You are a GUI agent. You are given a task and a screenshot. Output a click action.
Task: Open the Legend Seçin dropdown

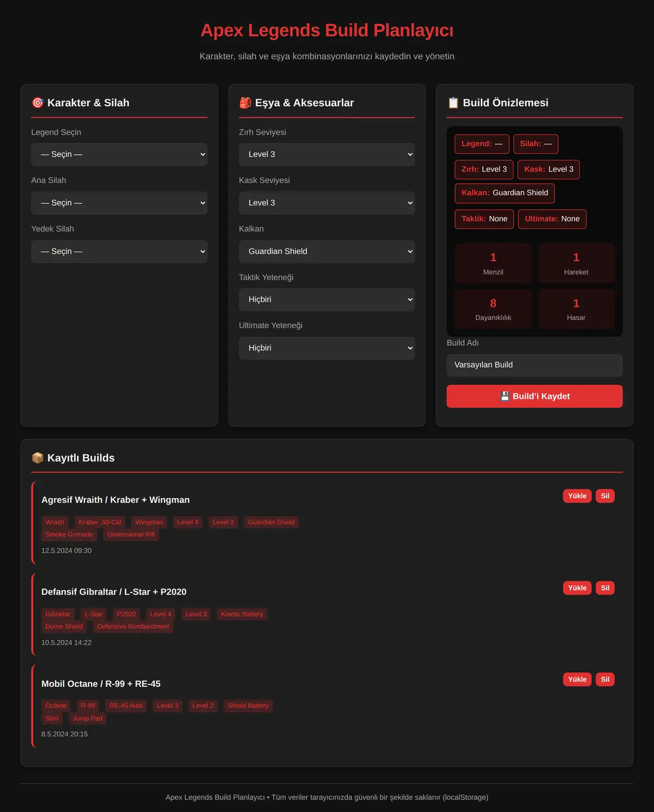click(x=119, y=155)
